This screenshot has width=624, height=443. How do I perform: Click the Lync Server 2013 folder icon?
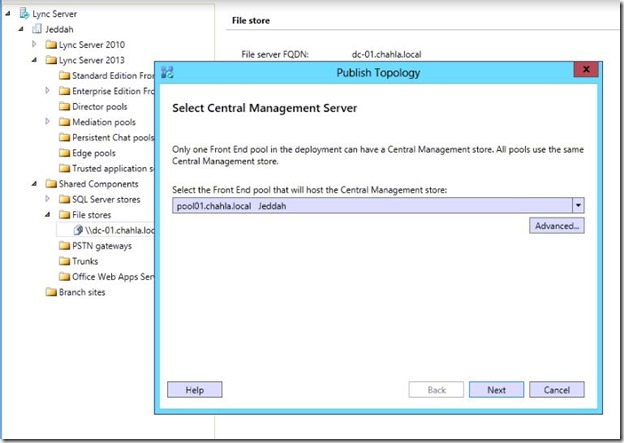pyautogui.click(x=51, y=60)
